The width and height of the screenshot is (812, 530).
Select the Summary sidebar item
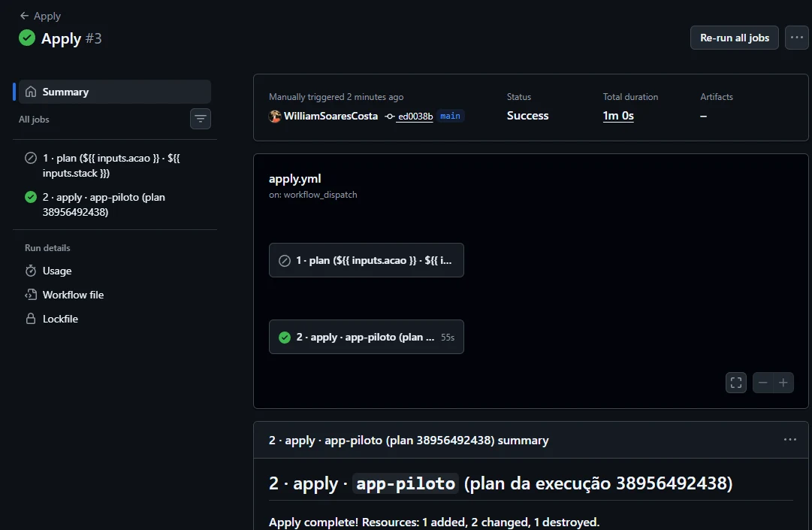(114, 92)
